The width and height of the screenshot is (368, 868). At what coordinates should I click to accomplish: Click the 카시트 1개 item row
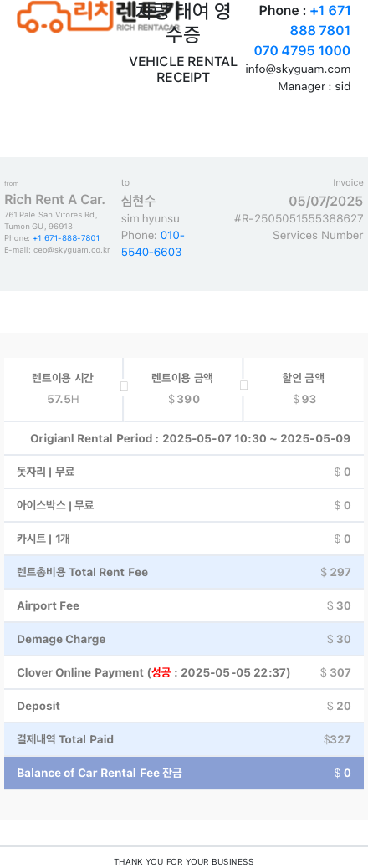click(x=184, y=539)
